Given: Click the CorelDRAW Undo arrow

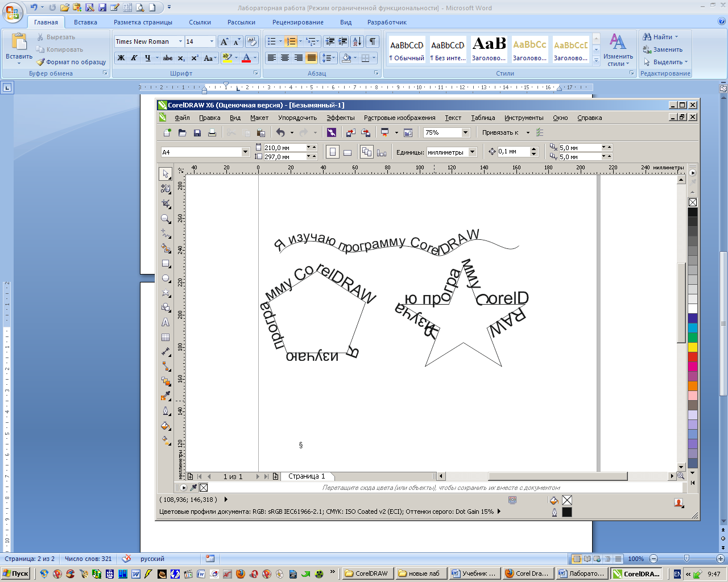Looking at the screenshot, I should (x=280, y=132).
